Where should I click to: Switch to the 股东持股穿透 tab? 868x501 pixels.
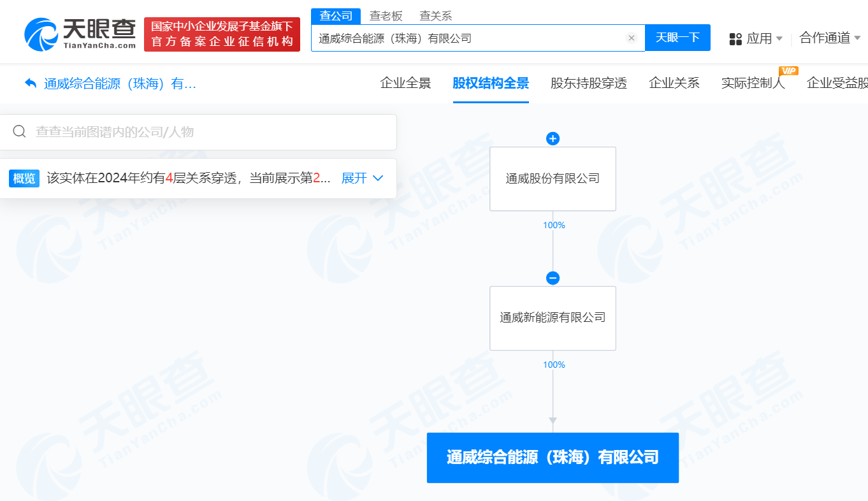pos(589,83)
